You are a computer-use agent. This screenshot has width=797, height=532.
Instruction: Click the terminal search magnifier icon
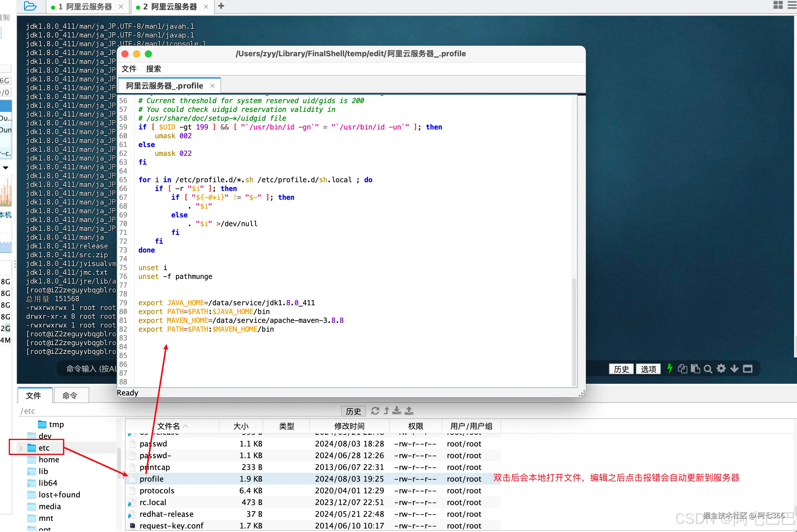click(x=708, y=369)
